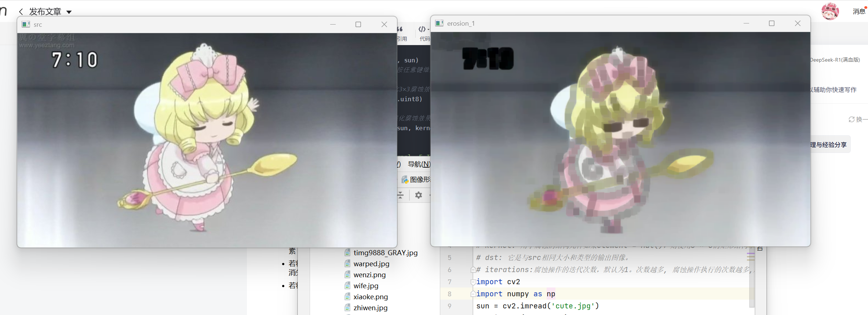Image resolution: width=868 pixels, height=315 pixels.
Task: Click the src window title icon
Action: click(26, 24)
